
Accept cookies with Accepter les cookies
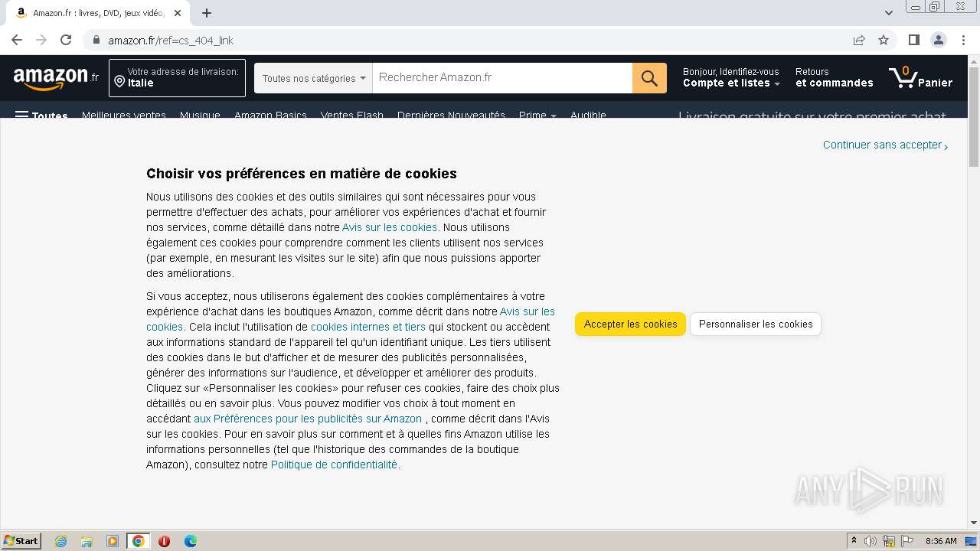pos(630,324)
